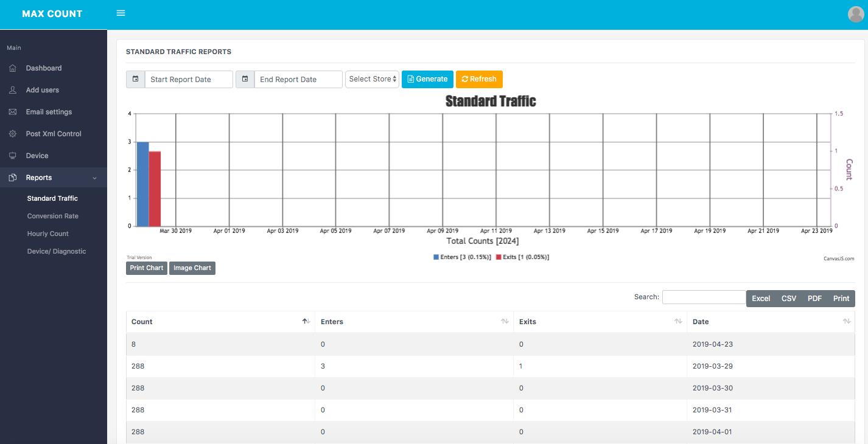Click the MAX COUNT logo link
Image resolution: width=868 pixels, height=444 pixels.
tap(52, 14)
